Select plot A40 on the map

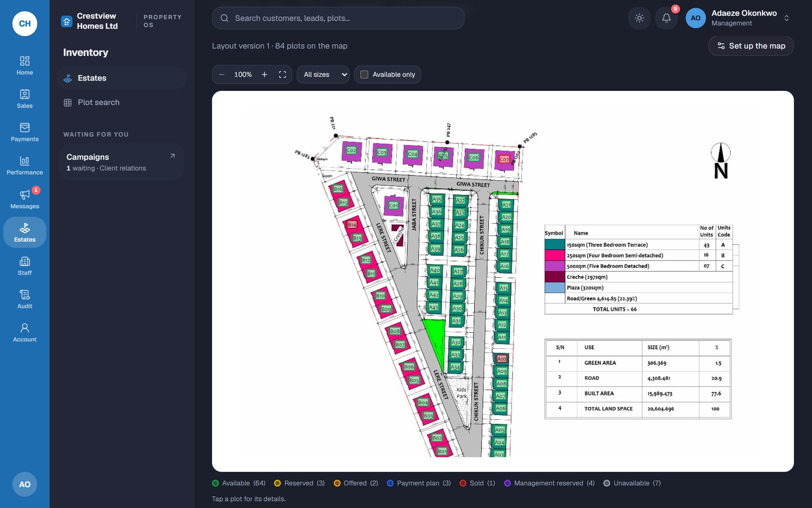pyautogui.click(x=435, y=270)
